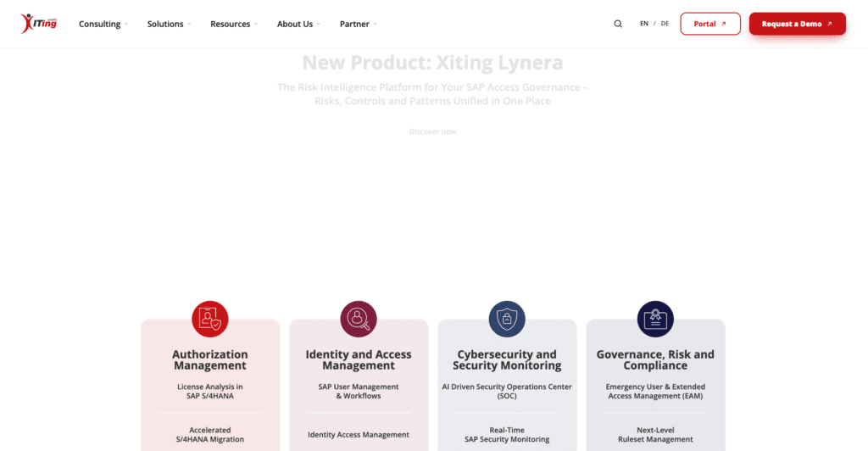Click the Xiting logo

(39, 23)
